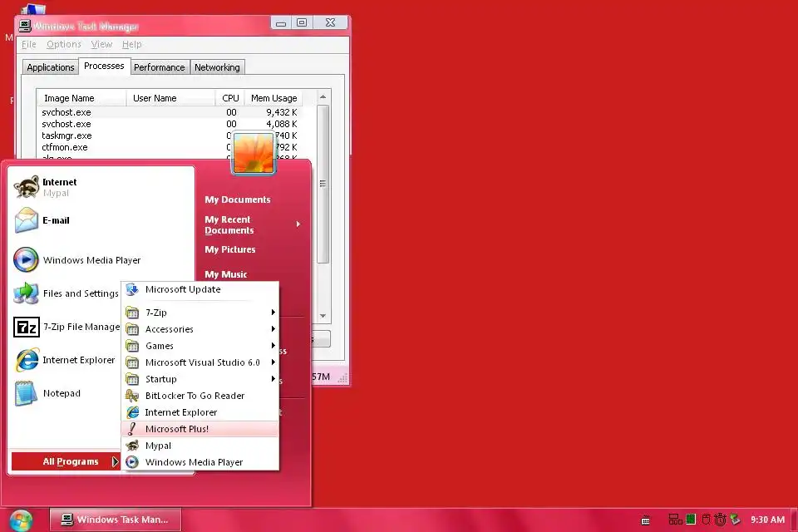Viewport: 798px width, 532px height.
Task: Open Internet Explorer in Start menu left pane
Action: pyautogui.click(x=66, y=360)
